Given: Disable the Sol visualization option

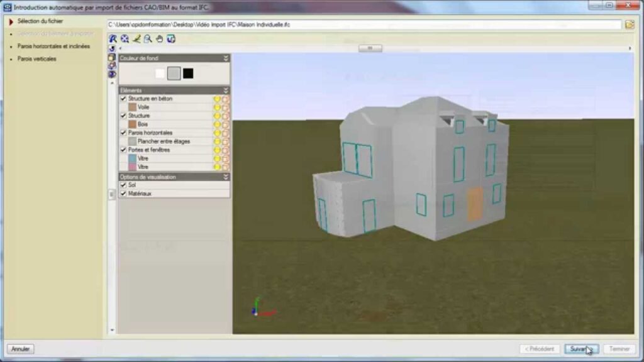Looking at the screenshot, I should point(123,185).
